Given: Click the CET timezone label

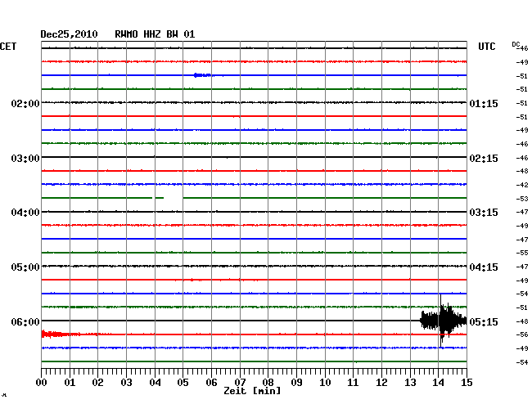Looking at the screenshot, I should (x=8, y=47).
